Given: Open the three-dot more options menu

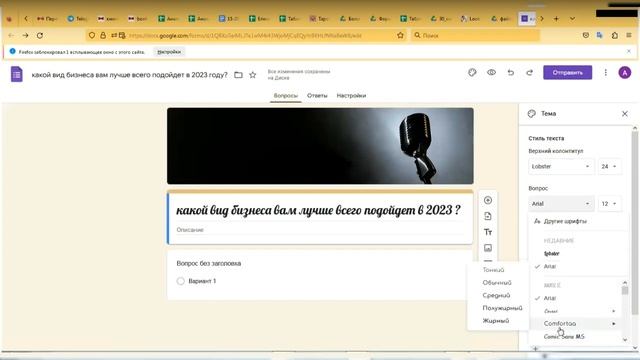Looking at the screenshot, I should pyautogui.click(x=606, y=73).
